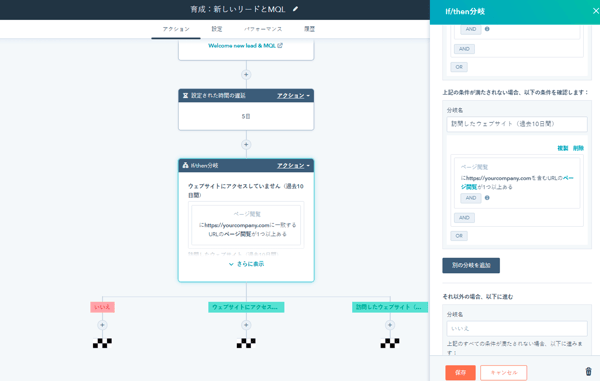Viewport: 600px width, 381px height.
Task: Add action plus under ウェブサイトにアクセス branch
Action: point(246,325)
